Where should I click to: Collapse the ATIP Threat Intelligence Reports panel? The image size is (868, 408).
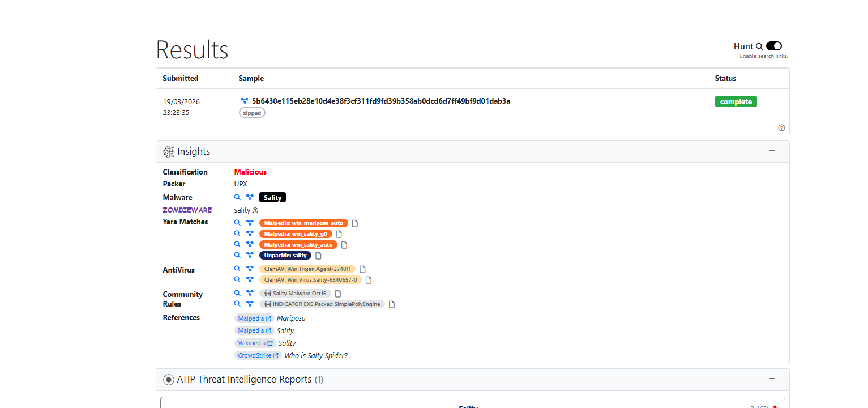click(771, 379)
